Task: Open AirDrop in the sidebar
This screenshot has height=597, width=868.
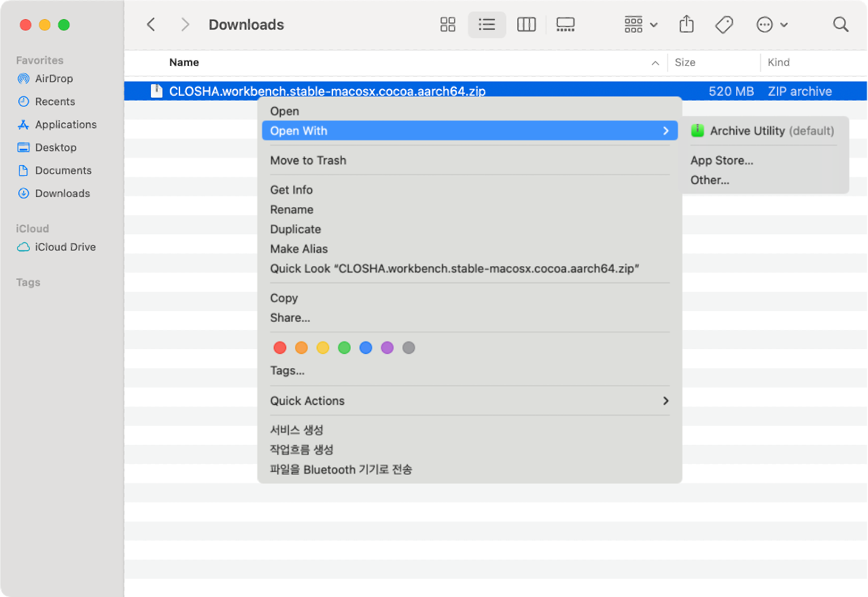Action: coord(54,79)
